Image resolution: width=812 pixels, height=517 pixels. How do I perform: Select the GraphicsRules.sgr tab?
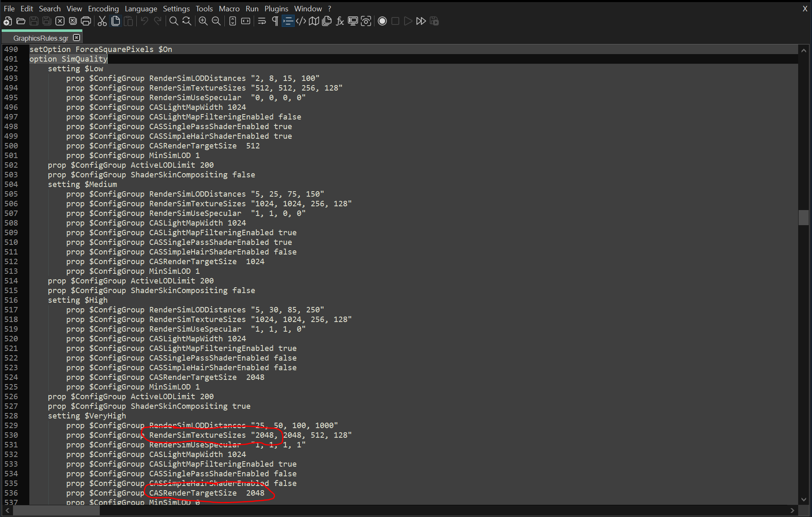[x=40, y=38]
